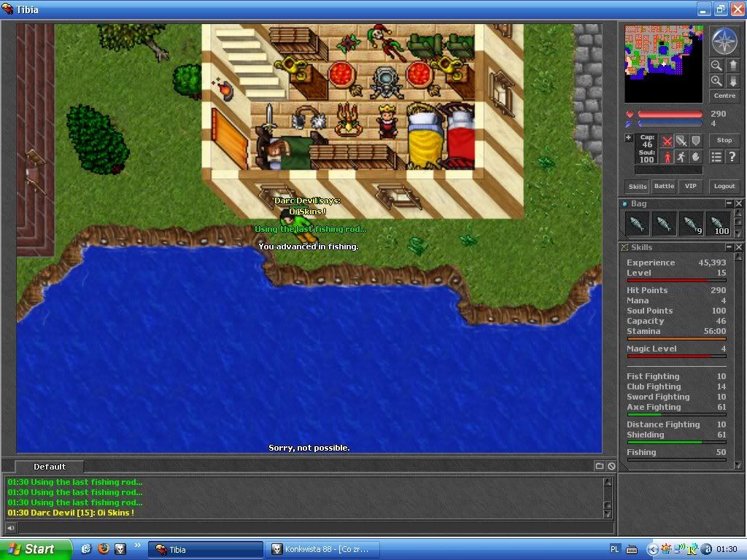The height and width of the screenshot is (560, 747).
Task: Expand the quick launch overflow chevron
Action: [138, 545]
